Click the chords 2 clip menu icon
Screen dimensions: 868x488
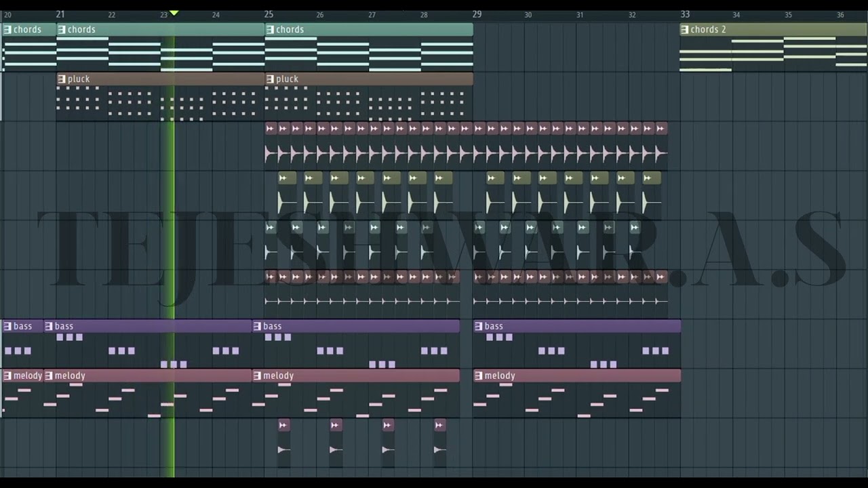[684, 30]
